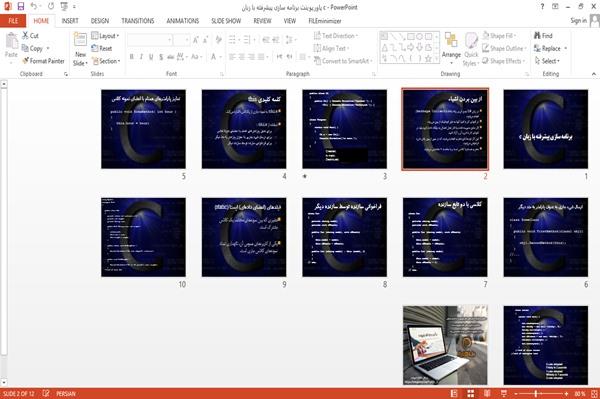Open the Section dropdown

tap(106, 61)
